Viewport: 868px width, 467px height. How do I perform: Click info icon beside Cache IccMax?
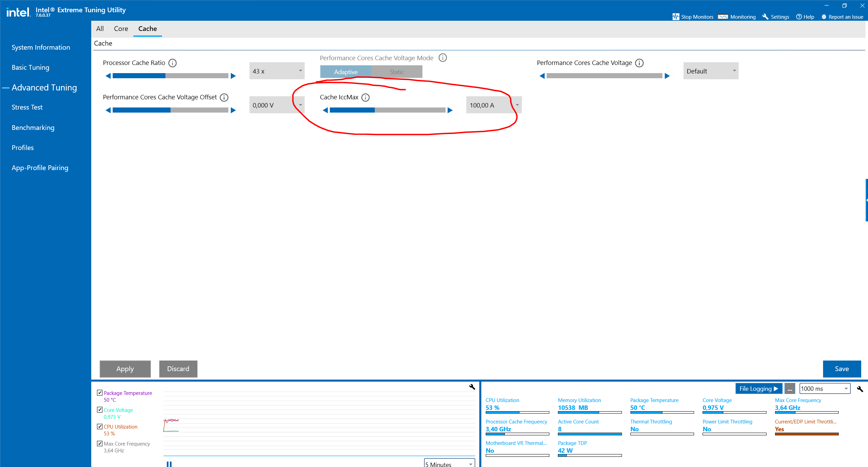click(x=365, y=98)
